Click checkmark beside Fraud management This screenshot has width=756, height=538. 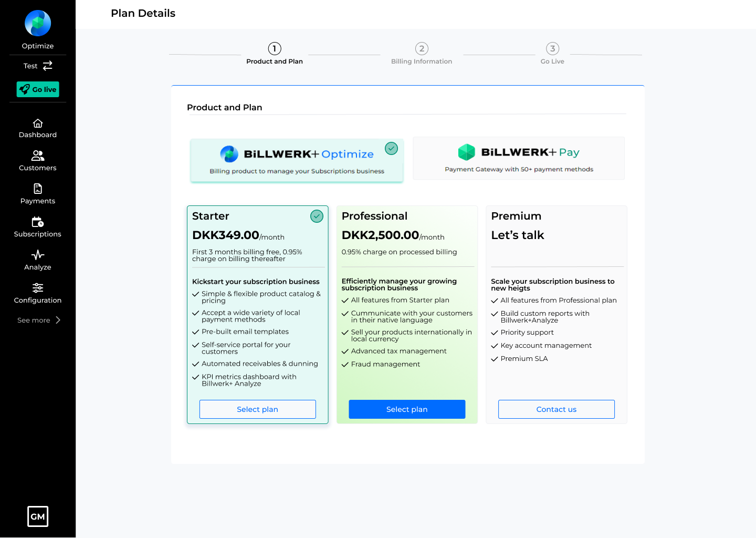point(345,365)
